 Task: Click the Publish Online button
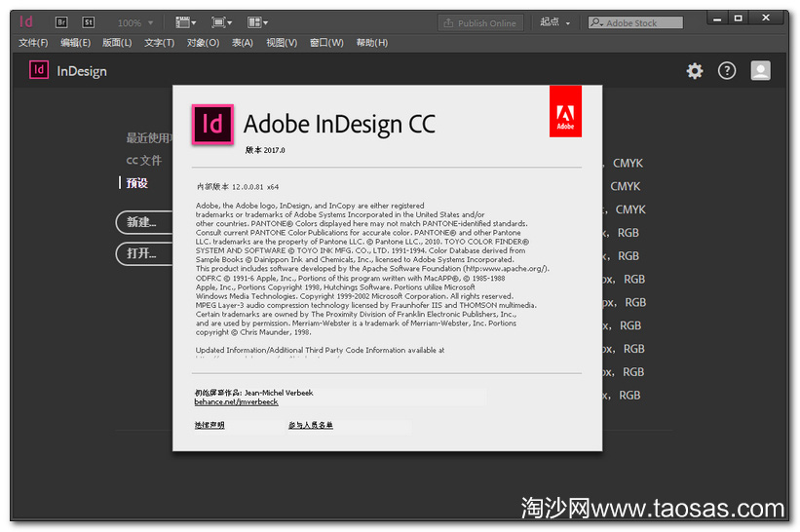click(480, 23)
